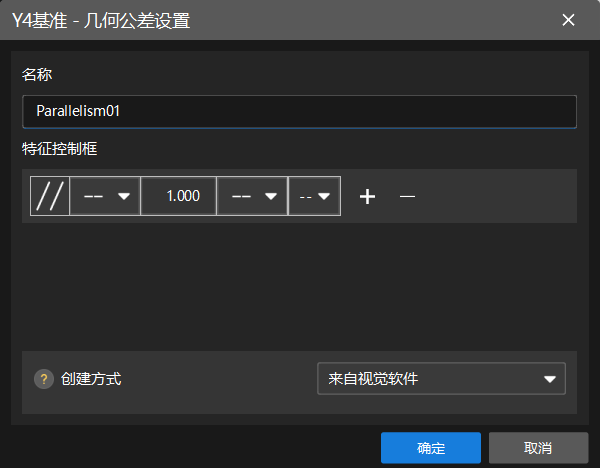Cancel the dialog with the 取消 button

point(538,448)
